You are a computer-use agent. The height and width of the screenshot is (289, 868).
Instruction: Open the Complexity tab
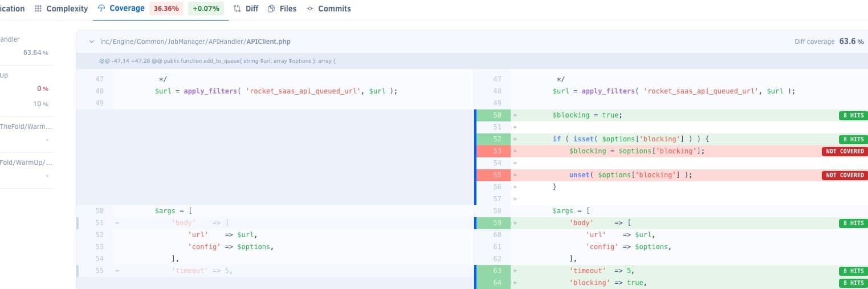pos(67,9)
